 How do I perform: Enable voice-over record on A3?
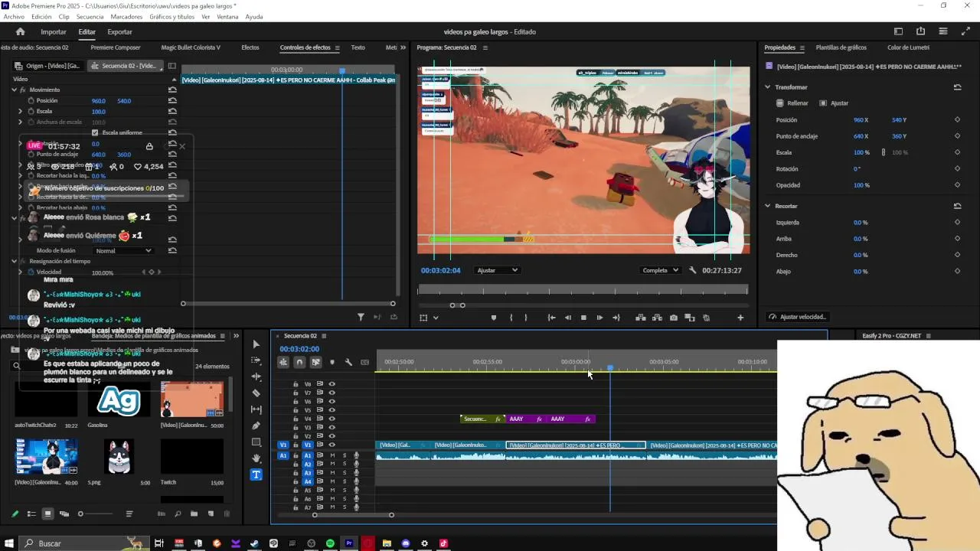[x=356, y=473]
